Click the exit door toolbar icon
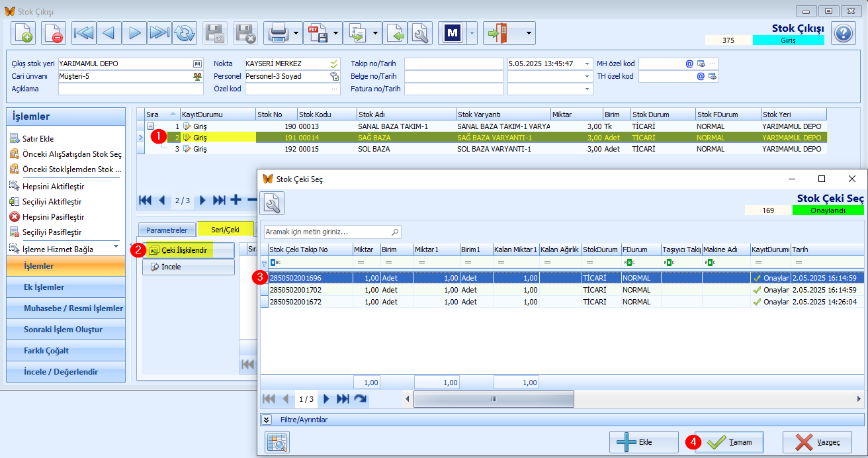 tap(499, 32)
